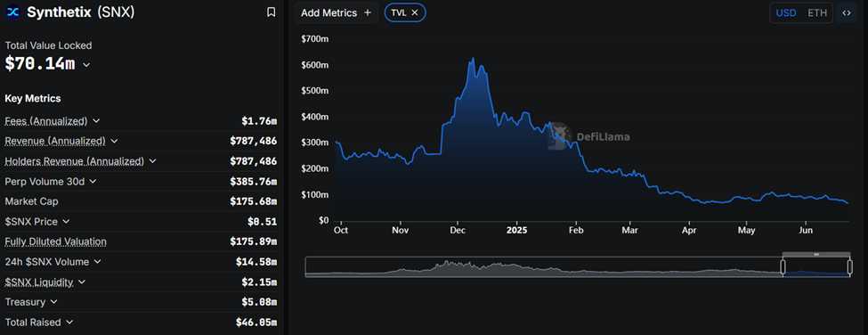Expand 24h $SNX Volume details
This screenshot has width=868, height=335.
coord(97,261)
